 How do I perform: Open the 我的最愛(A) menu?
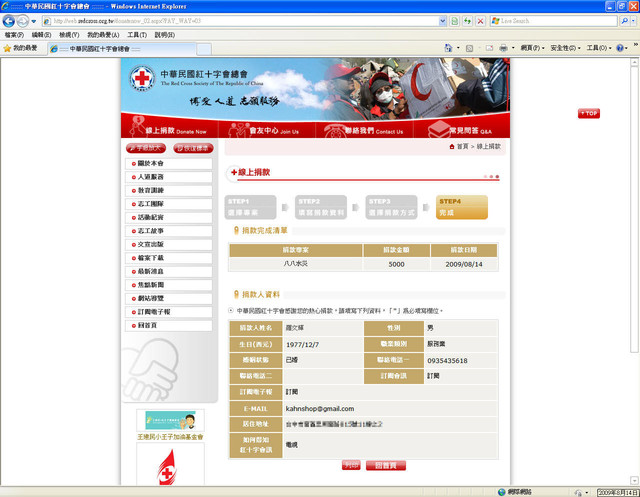pyautogui.click(x=103, y=35)
